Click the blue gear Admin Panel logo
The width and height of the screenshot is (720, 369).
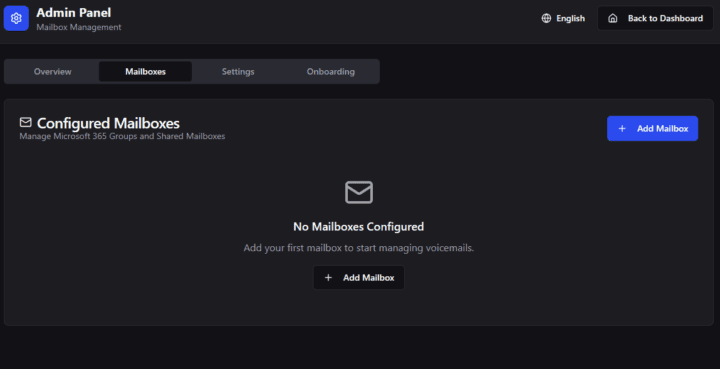(16, 18)
